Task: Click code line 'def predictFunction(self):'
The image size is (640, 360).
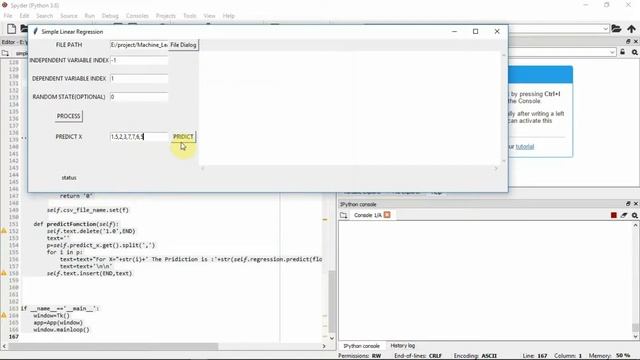Action: coord(76,224)
